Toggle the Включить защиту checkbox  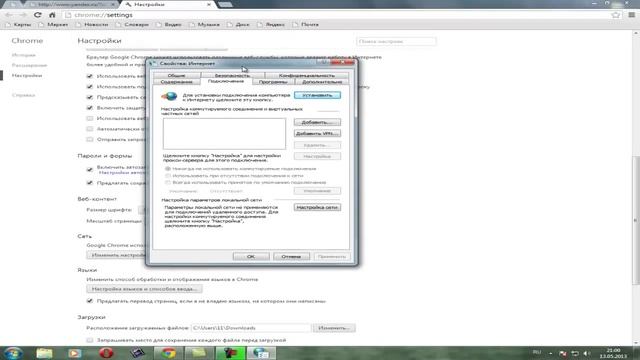[x=90, y=108]
